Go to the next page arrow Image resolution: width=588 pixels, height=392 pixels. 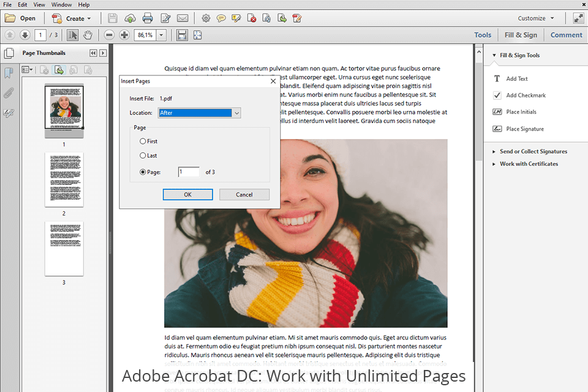[x=25, y=35]
